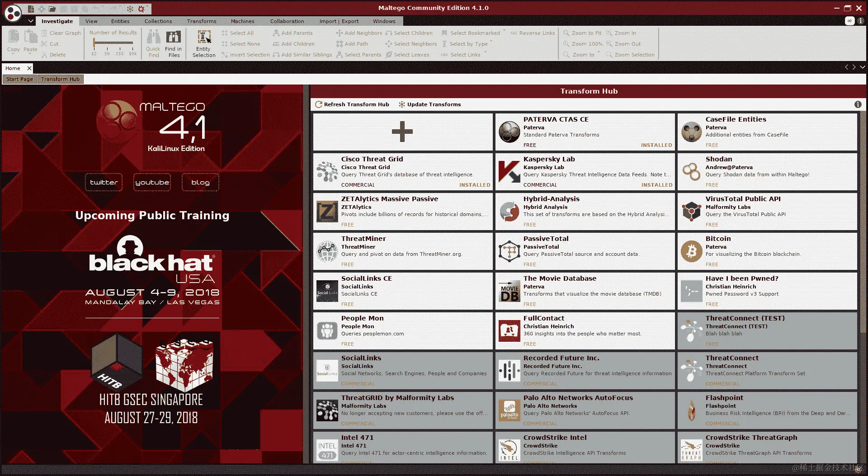Close the Home tab
The image size is (868, 476).
pos(29,68)
